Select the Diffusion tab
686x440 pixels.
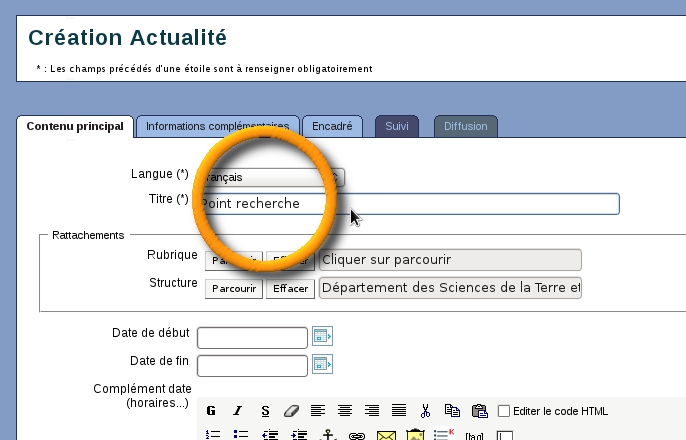466,127
